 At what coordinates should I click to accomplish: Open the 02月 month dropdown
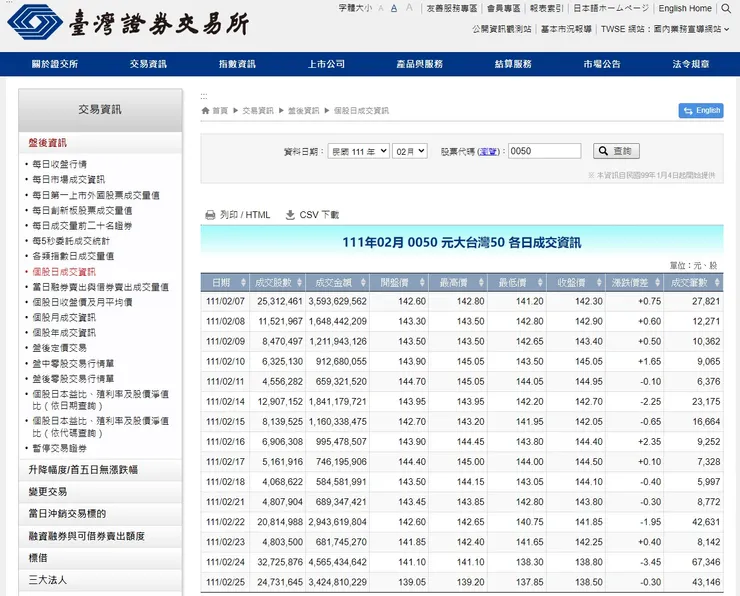coord(410,151)
